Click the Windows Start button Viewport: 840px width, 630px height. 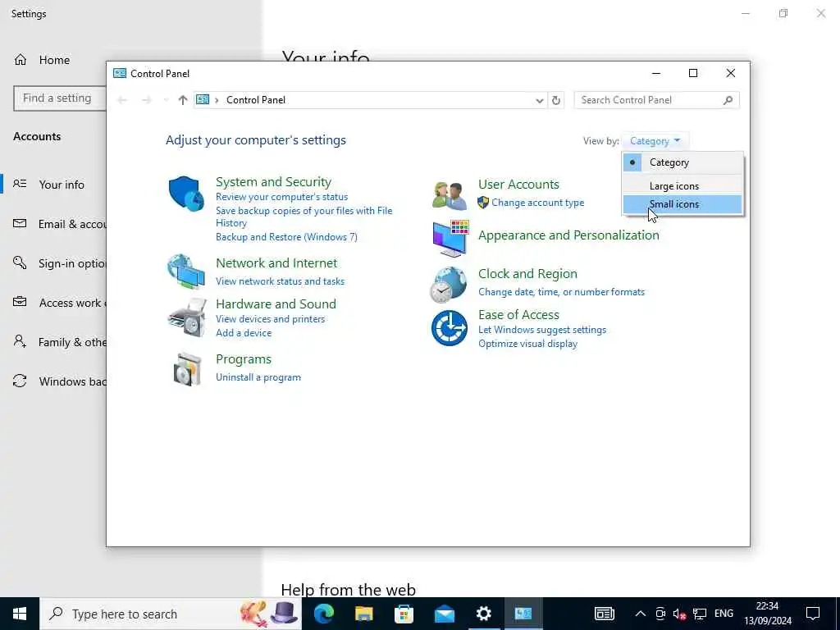(20, 614)
